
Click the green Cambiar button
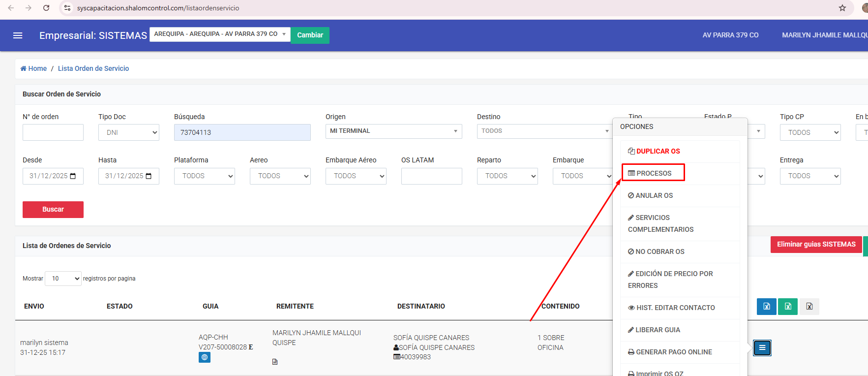310,35
